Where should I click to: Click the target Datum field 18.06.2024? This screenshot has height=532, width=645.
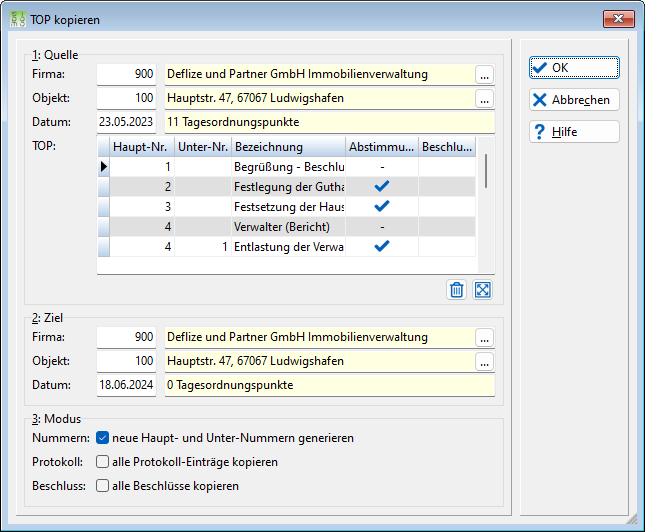[126, 385]
